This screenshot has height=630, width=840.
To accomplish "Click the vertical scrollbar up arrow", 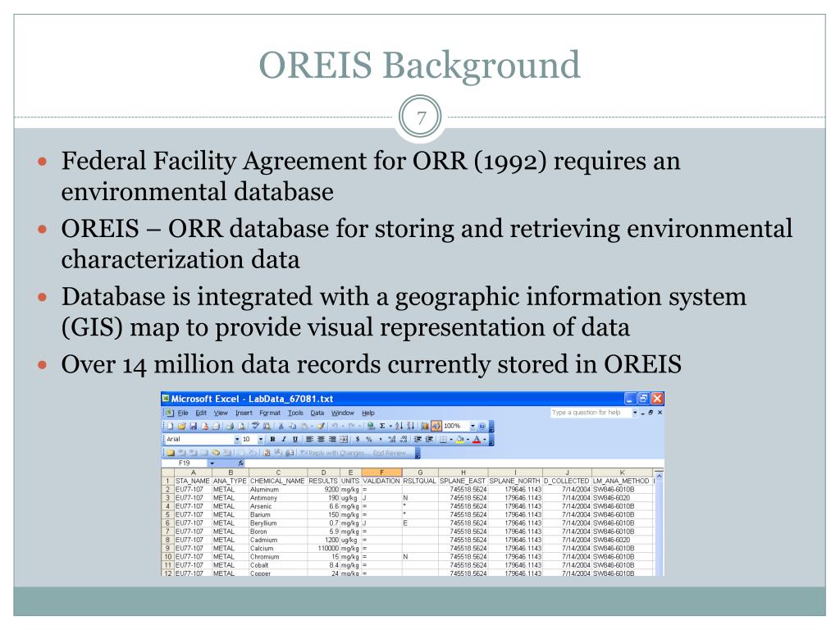I will [x=659, y=476].
